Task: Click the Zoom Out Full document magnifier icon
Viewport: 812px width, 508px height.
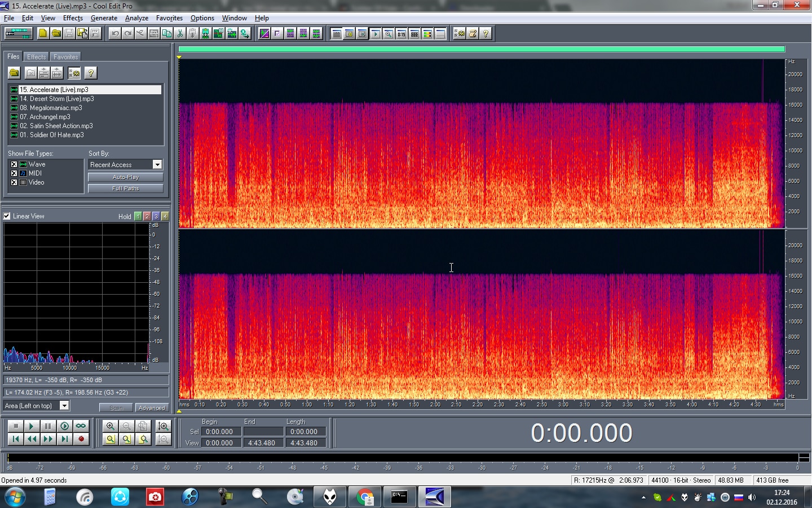Action: point(143,426)
